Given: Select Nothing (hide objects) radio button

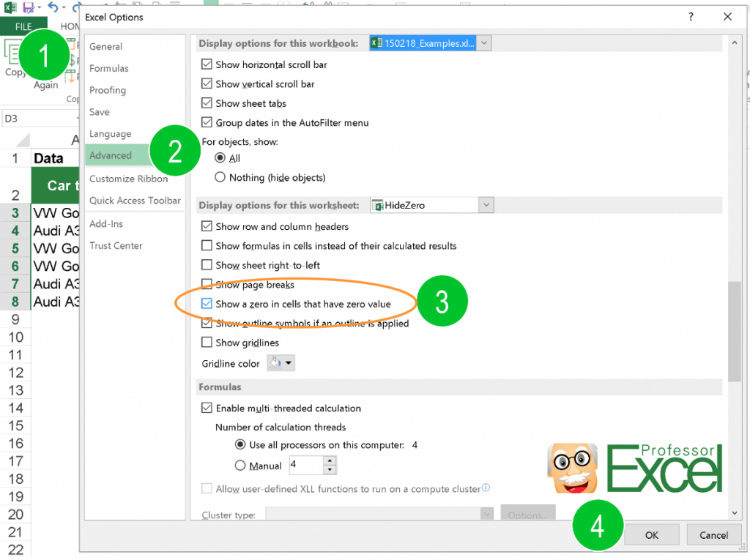Looking at the screenshot, I should (x=222, y=177).
